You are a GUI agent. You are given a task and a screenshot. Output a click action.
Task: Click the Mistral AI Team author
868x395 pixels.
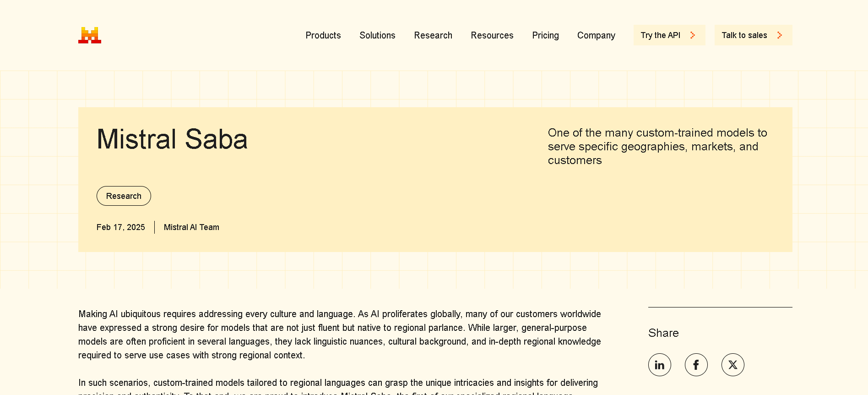click(x=191, y=227)
